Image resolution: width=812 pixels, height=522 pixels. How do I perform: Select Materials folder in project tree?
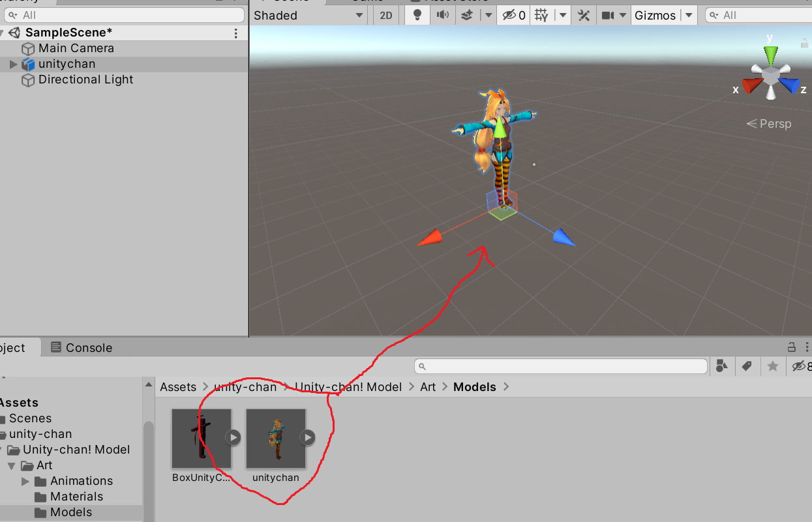click(76, 497)
